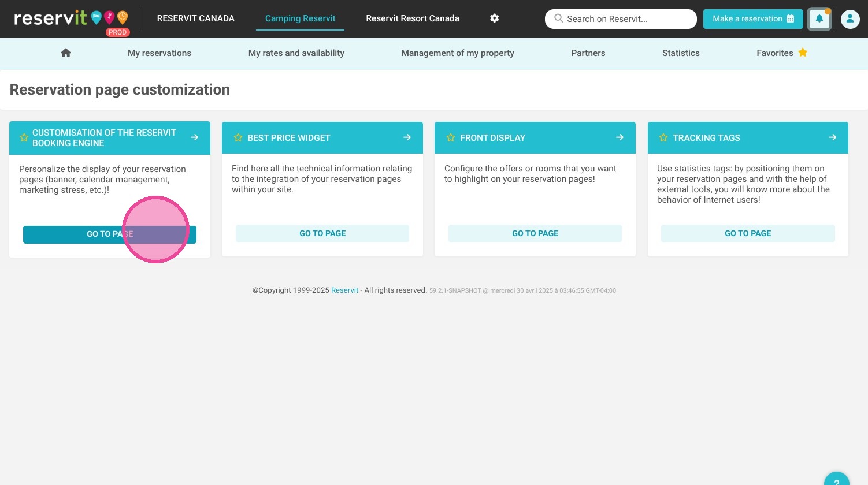Go to page for Best Price Widget

(x=322, y=233)
